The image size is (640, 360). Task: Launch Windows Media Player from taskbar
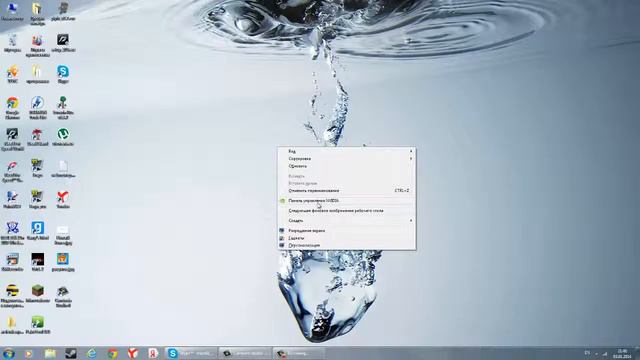[29, 353]
